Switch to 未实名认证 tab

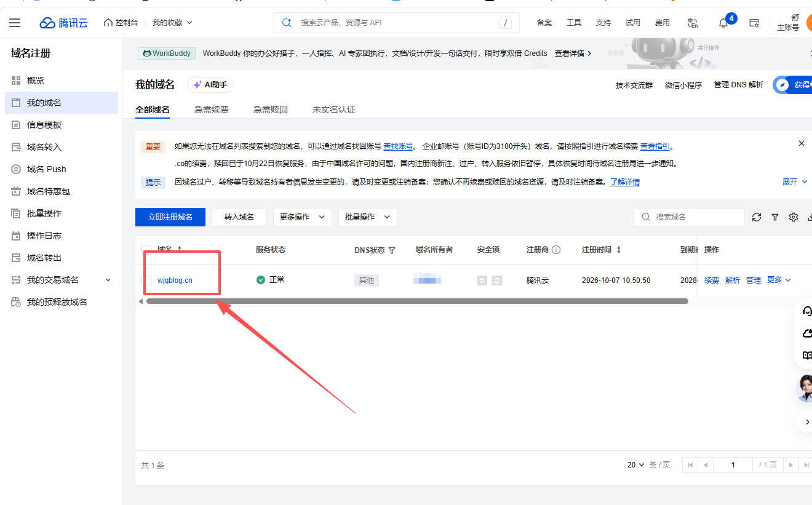334,109
